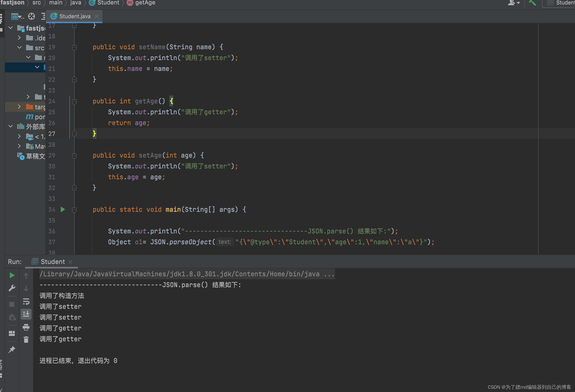Click the 'return age;' statement

coord(129,123)
